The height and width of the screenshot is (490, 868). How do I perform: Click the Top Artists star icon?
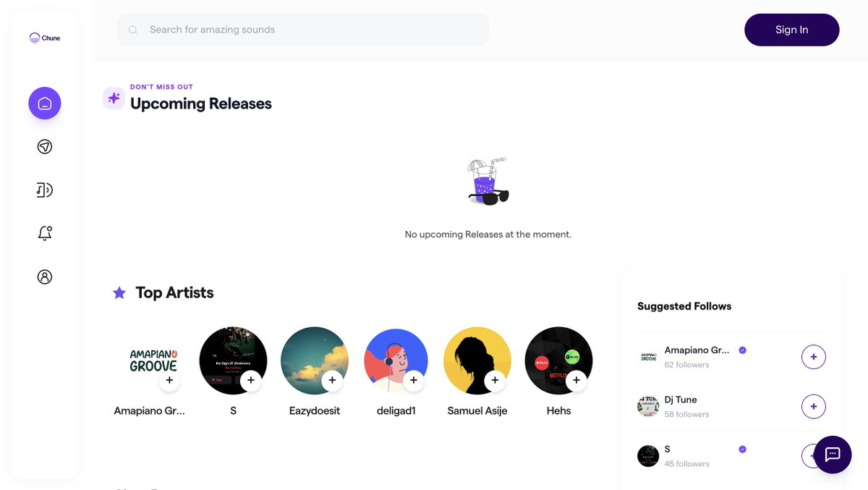tap(119, 293)
